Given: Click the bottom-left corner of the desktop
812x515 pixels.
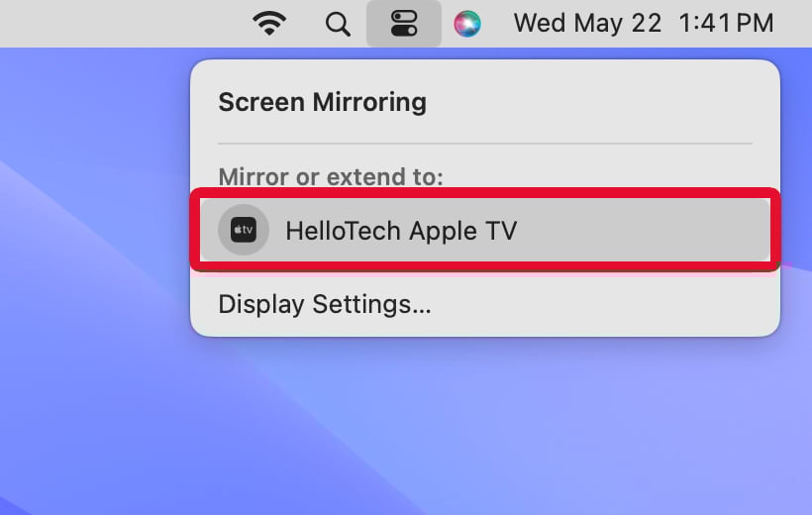Looking at the screenshot, I should click(12, 503).
